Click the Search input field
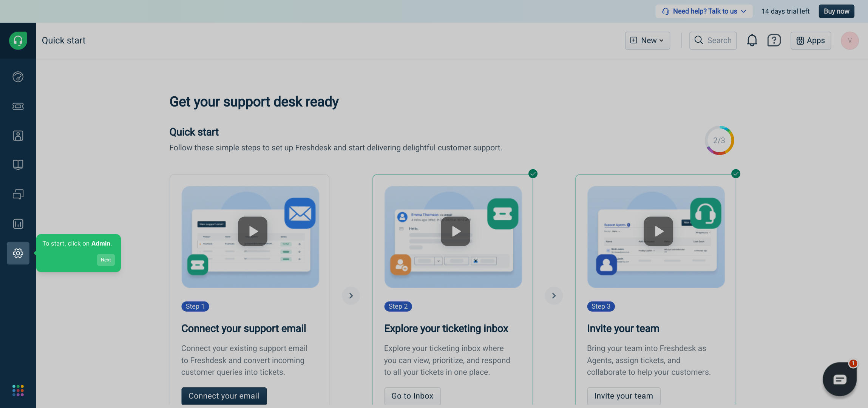 (713, 40)
